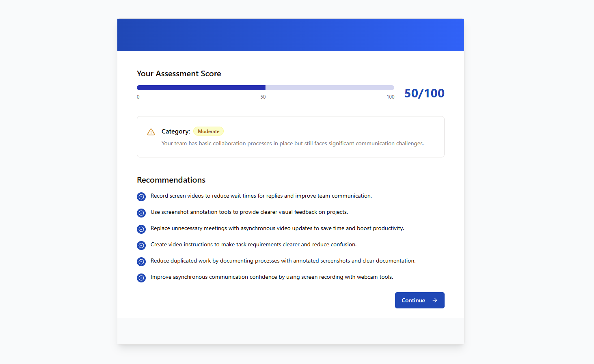This screenshot has height=364, width=594.
Task: Click the arrow icon inside the Continue button
Action: coord(434,300)
